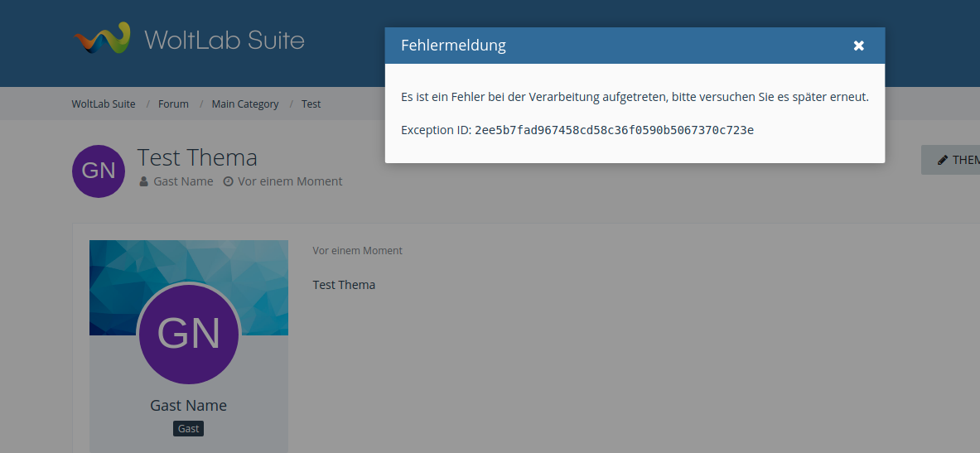Click the user icon next to Gast Name
This screenshot has width=980, height=453.
pos(144,181)
